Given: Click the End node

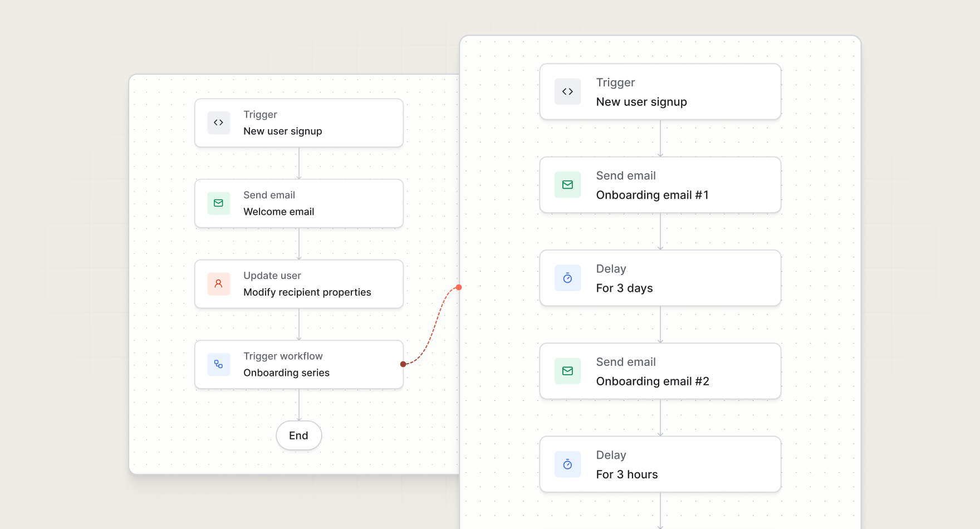Looking at the screenshot, I should (x=299, y=435).
